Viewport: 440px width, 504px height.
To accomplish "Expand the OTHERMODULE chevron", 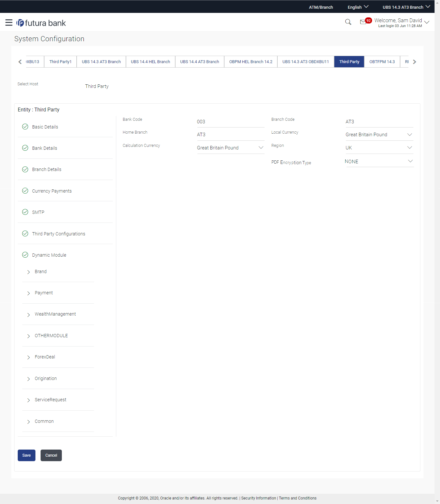I will tap(28, 336).
